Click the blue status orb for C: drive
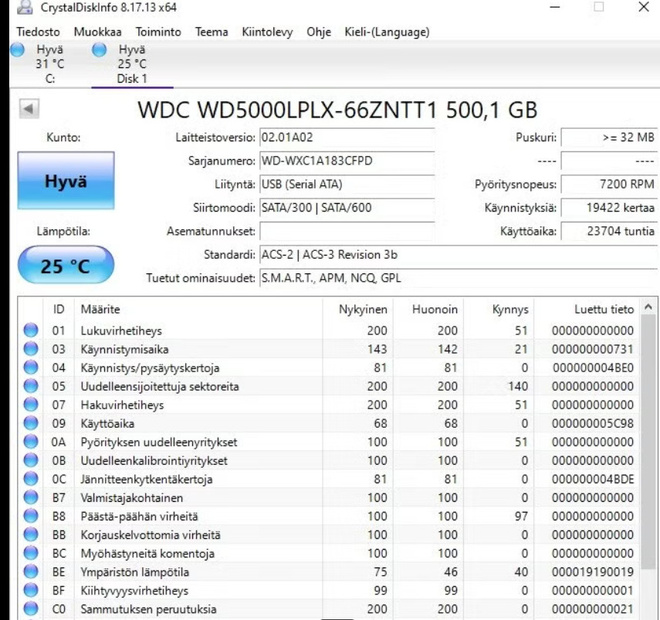660x620 pixels. 17,50
